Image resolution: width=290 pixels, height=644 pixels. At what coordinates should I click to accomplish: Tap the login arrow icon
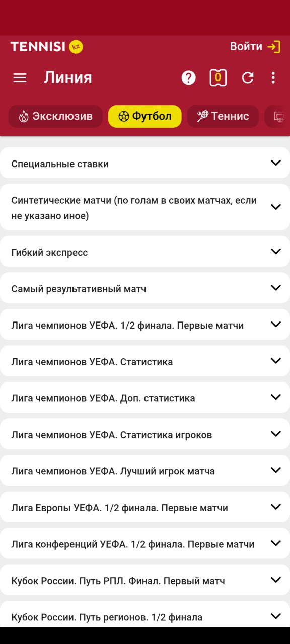[273, 47]
